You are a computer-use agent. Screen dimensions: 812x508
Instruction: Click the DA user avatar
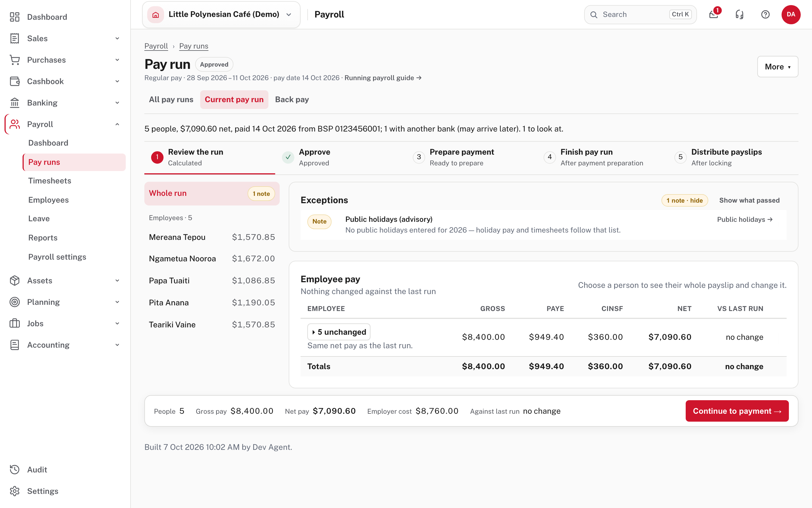tap(791, 14)
